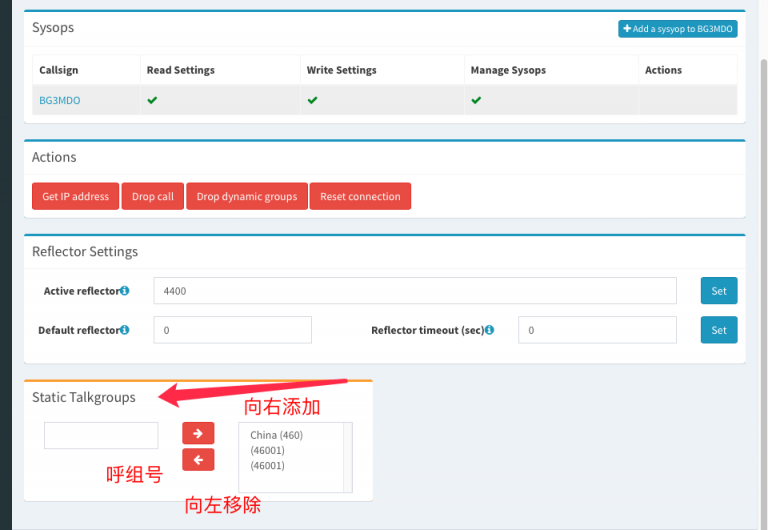Focus the Active reflector field showing 4400
The image size is (768, 530).
point(415,291)
